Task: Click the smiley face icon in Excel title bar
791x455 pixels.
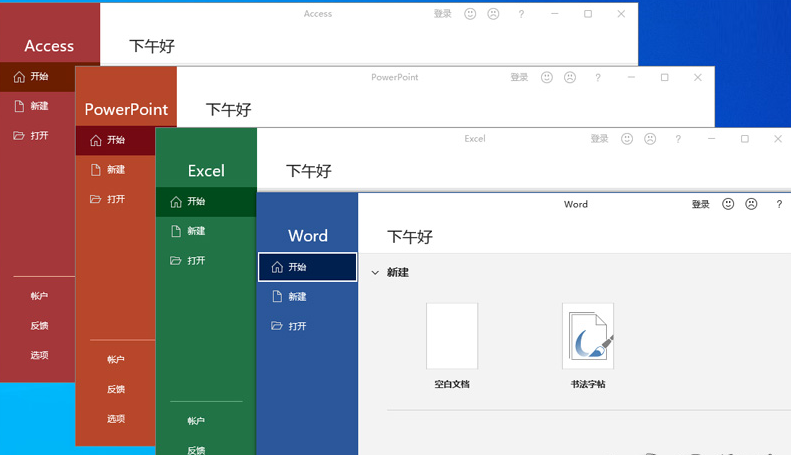Action: [627, 139]
